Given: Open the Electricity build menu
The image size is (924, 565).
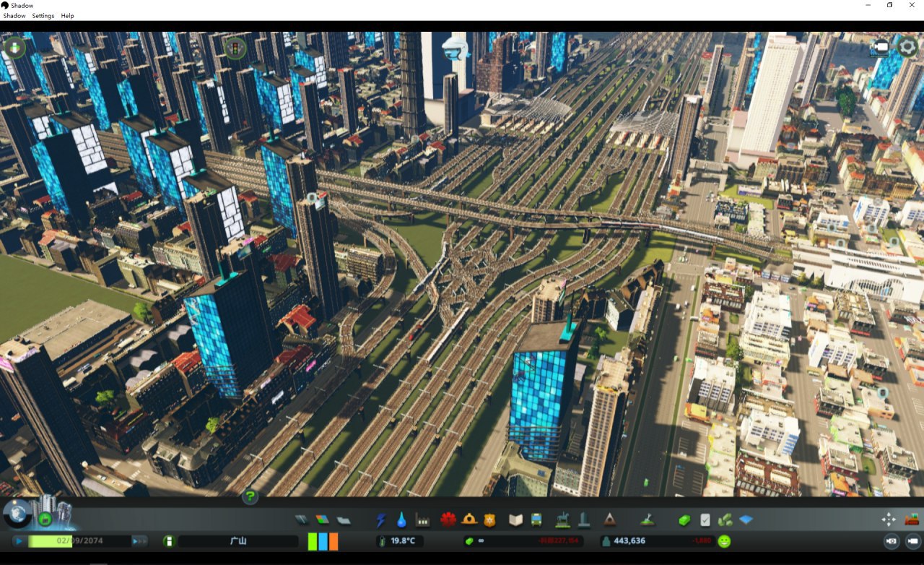Looking at the screenshot, I should [380, 519].
